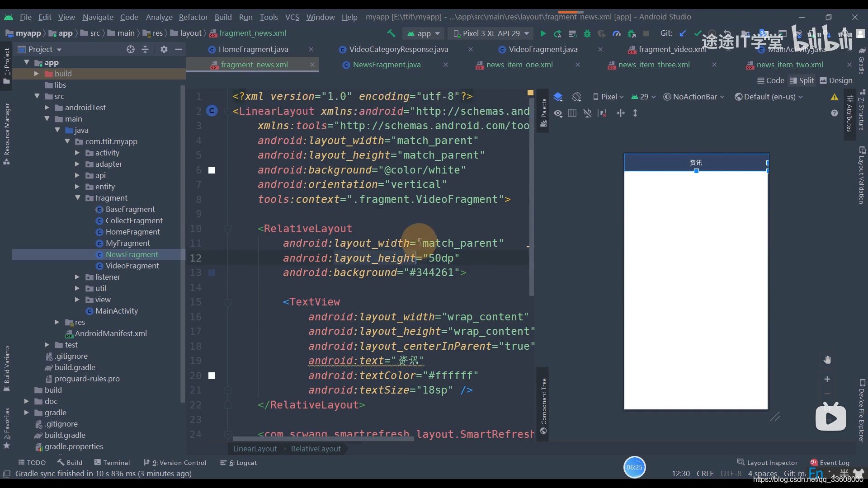This screenshot has width=868, height=488.
Task: Switch to the NewsFragment.java tab
Action: (x=387, y=64)
